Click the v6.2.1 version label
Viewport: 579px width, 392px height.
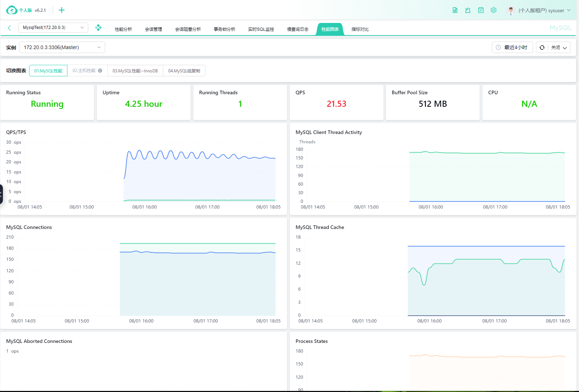[x=40, y=10]
